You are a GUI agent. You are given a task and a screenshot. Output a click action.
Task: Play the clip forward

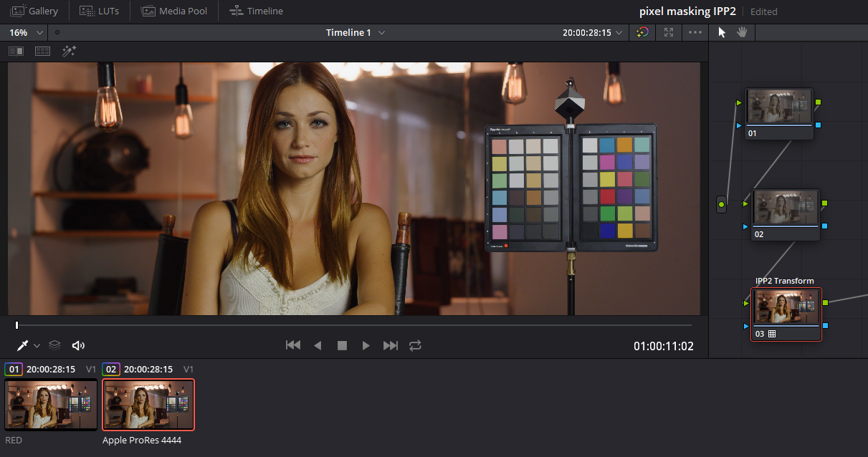[x=366, y=345]
